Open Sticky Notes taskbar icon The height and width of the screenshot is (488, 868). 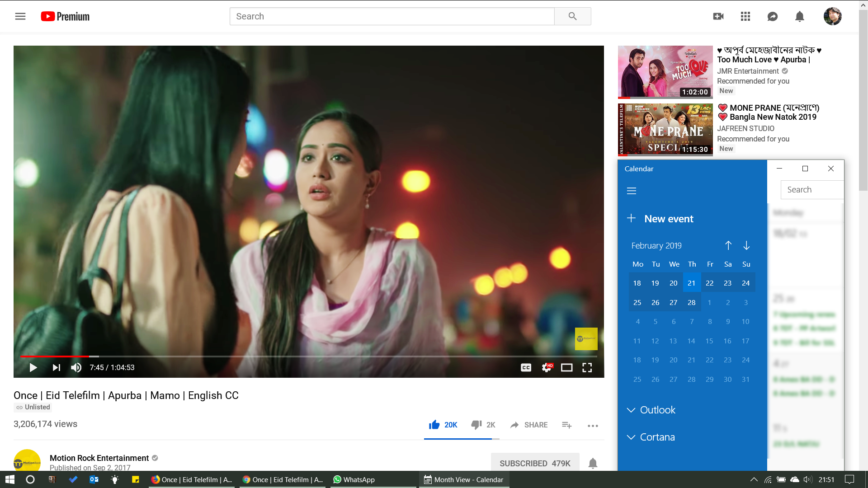tap(136, 479)
